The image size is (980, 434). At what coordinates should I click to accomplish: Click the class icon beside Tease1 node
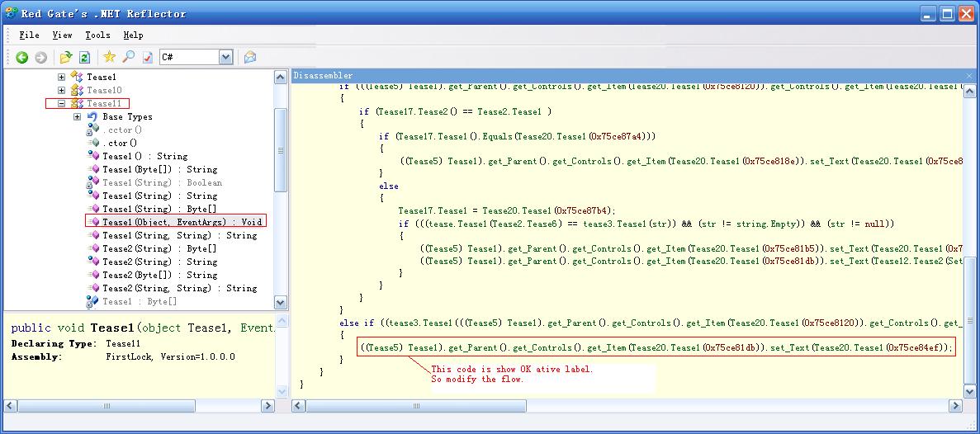[x=77, y=77]
